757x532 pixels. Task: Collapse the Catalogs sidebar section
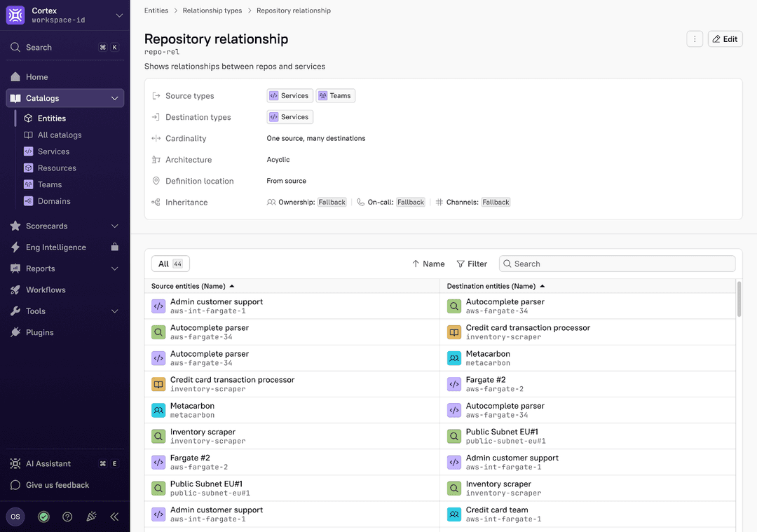[x=116, y=98]
